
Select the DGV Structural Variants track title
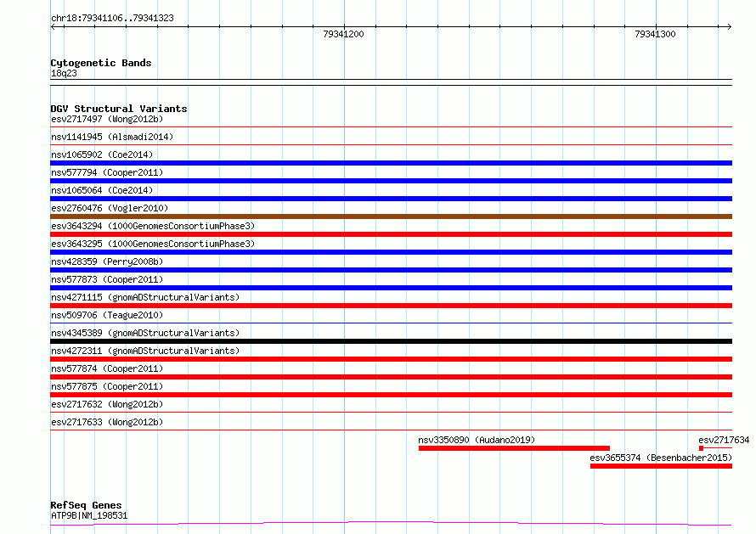tap(119, 109)
